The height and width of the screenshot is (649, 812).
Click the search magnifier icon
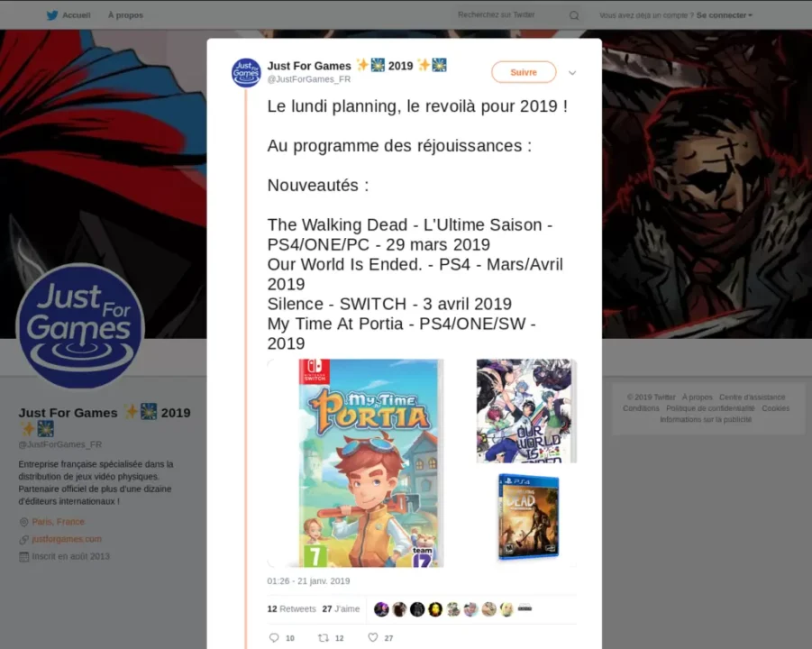tap(574, 15)
